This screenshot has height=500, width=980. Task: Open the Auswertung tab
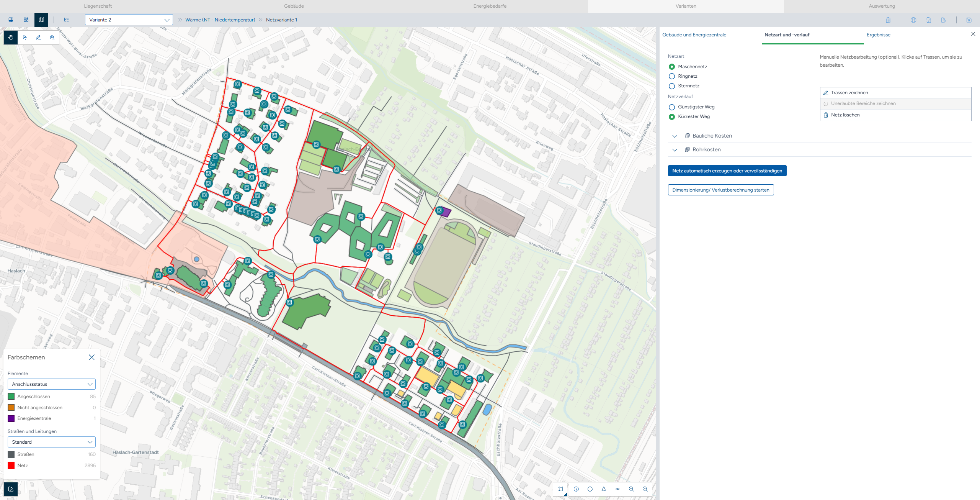point(882,6)
